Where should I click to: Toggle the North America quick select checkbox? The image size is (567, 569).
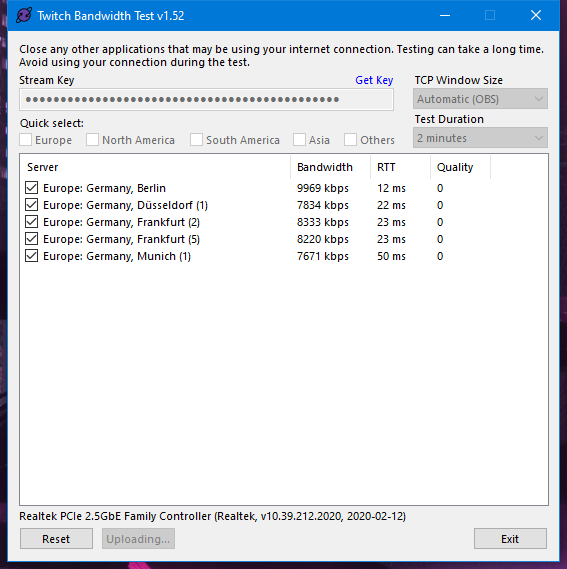click(x=93, y=140)
